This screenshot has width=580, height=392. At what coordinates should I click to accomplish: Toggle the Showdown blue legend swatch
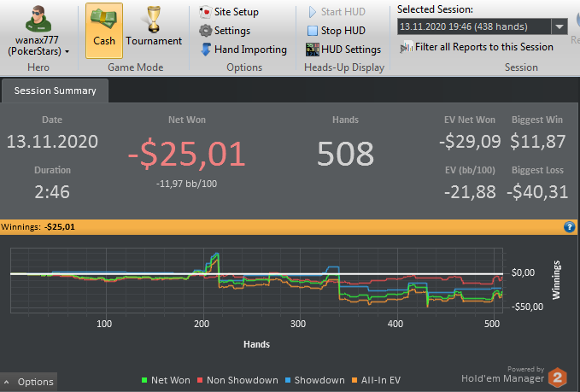287,380
